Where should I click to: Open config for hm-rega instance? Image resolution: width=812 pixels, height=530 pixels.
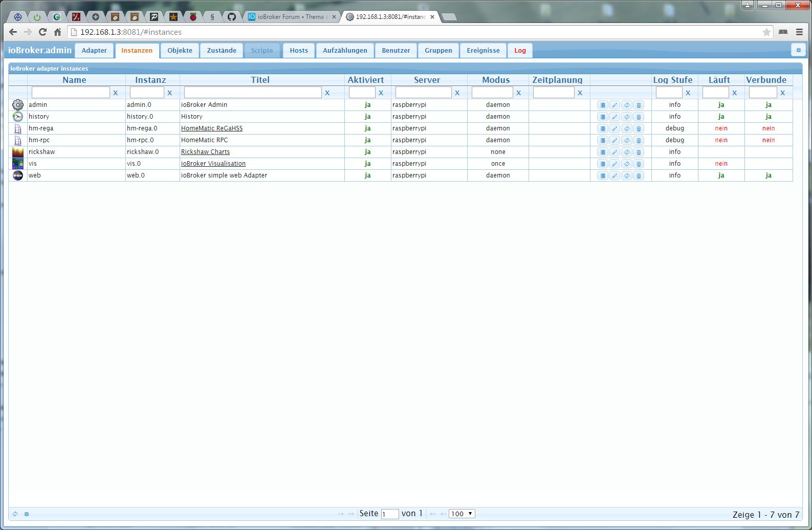pos(602,128)
